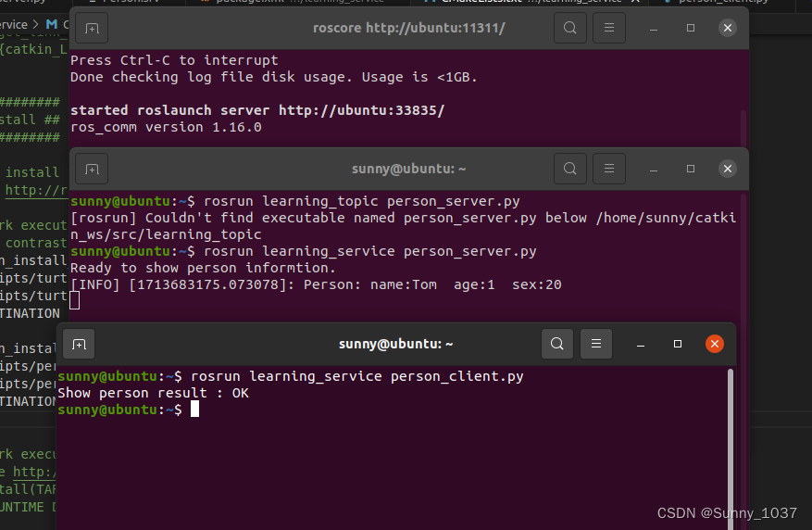
Task: Close the person_server terminal window
Action: point(728,169)
